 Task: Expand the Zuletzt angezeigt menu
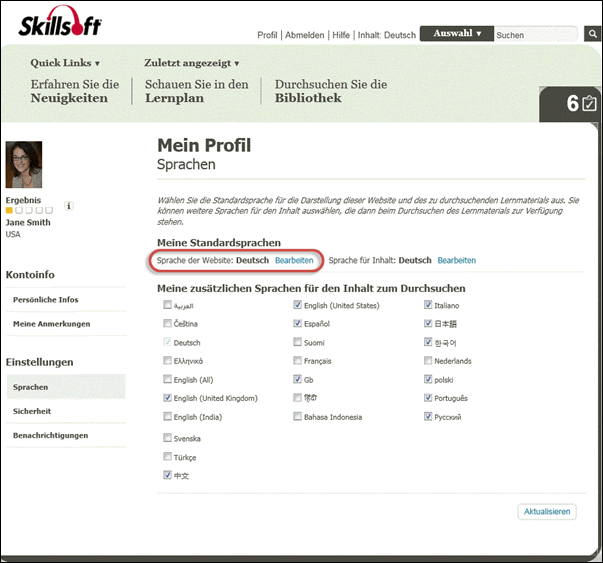point(192,63)
